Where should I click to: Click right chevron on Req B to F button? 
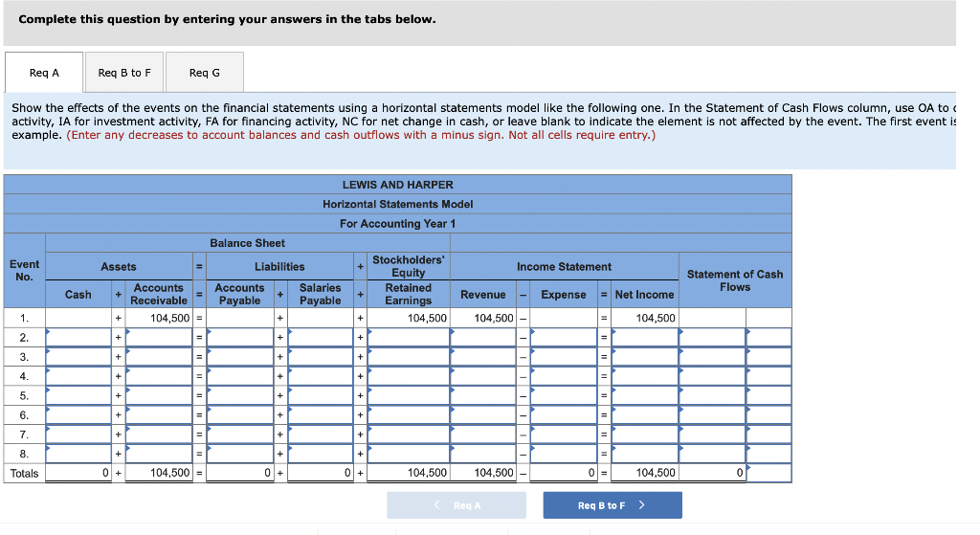coord(642,505)
